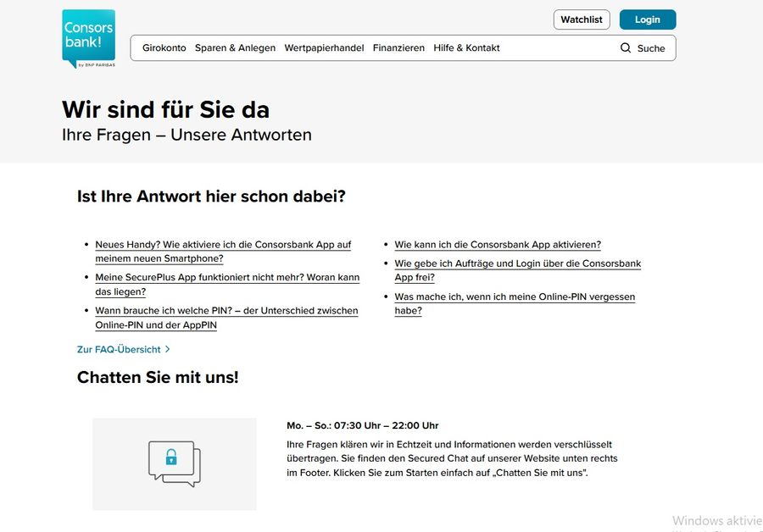Viewport: 763px width, 532px height.
Task: Click the heading Ist Ihre Antwort hier schon dabei?
Action: tap(211, 196)
